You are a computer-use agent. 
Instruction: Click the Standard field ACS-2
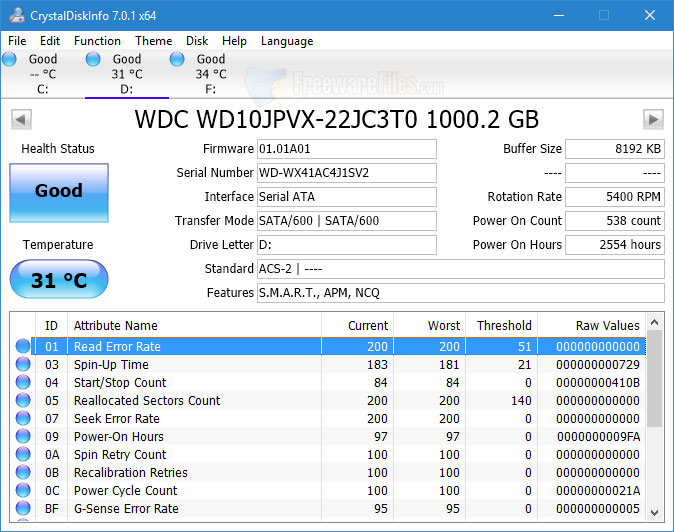pyautogui.click(x=461, y=269)
